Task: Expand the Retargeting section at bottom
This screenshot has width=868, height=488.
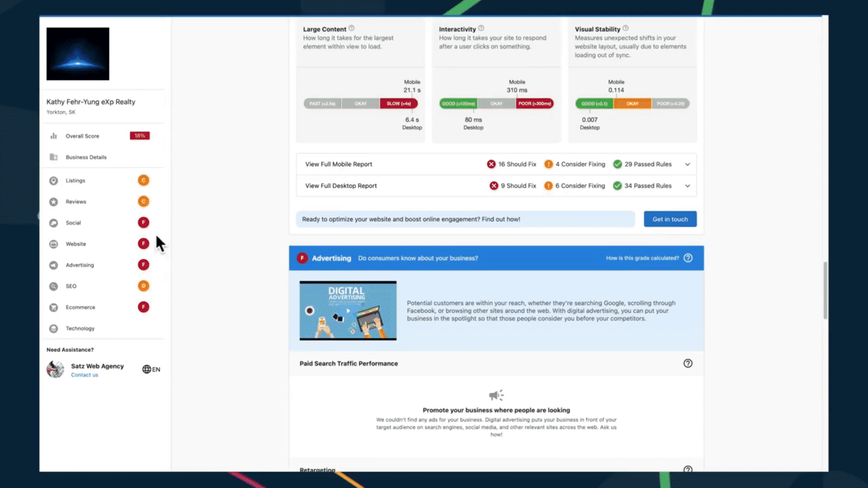Action: tap(496, 470)
